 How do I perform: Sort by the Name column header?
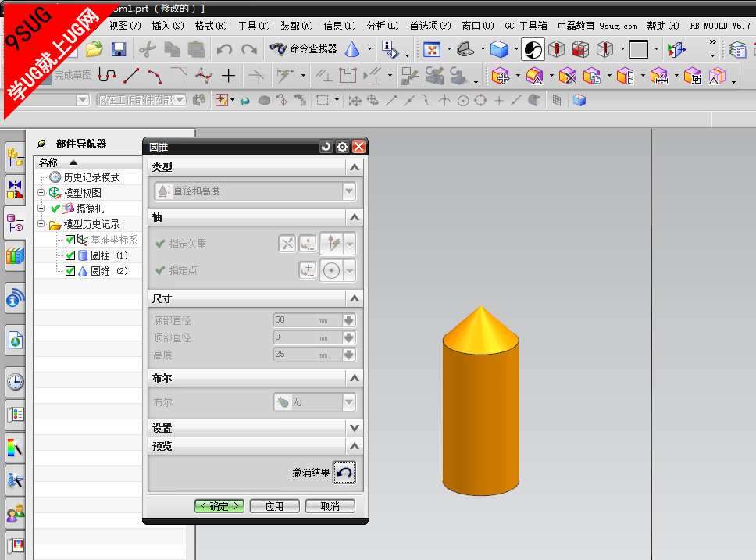tap(87, 162)
